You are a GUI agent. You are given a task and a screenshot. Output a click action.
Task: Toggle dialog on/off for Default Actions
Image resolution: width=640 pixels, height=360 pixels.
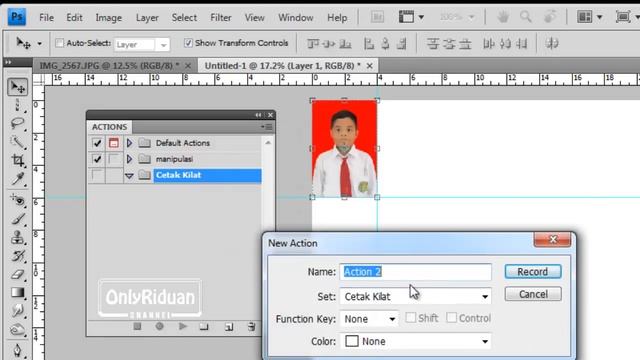(x=114, y=143)
